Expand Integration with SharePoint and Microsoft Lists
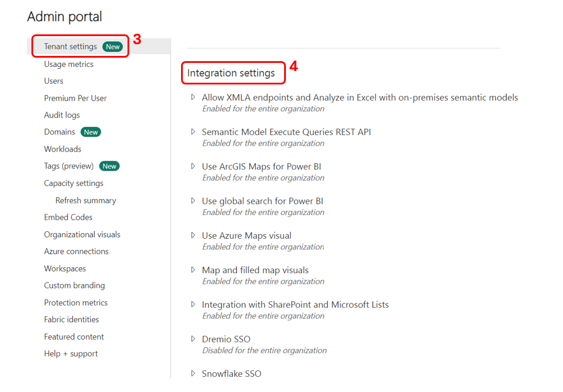The image size is (563, 392). point(193,304)
